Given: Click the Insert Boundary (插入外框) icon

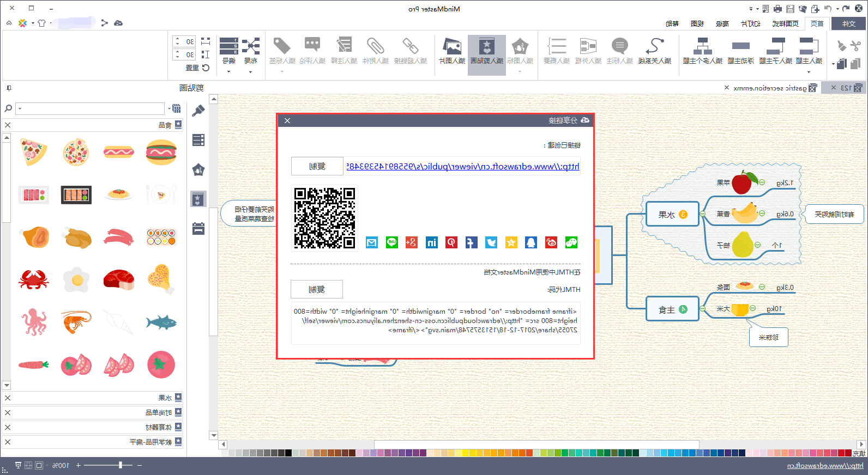Looking at the screenshot, I should (588, 46).
